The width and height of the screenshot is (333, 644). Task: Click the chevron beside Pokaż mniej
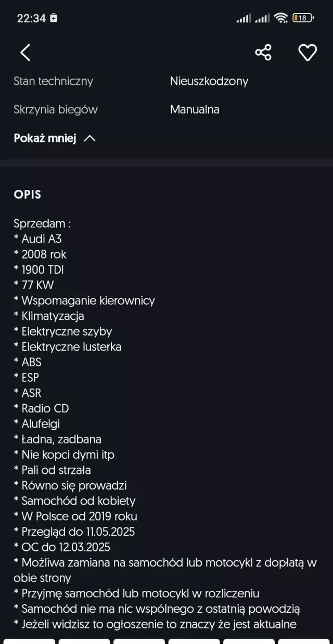(x=89, y=138)
